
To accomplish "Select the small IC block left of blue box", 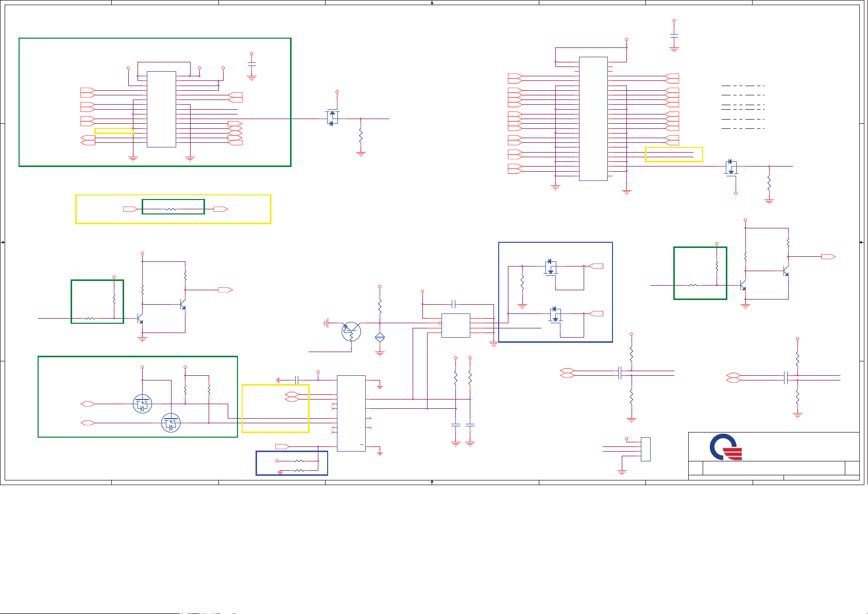I will coord(455,325).
